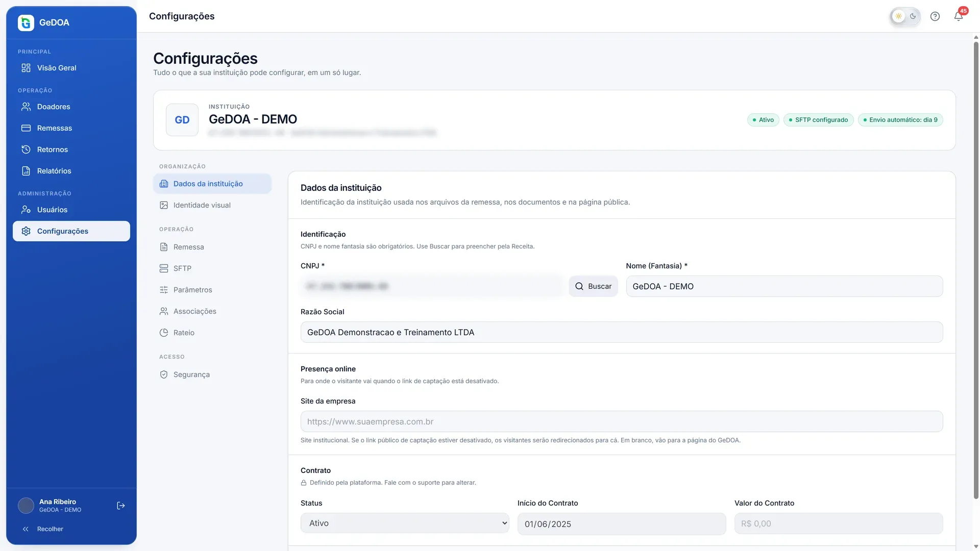Switch to dark mode moon toggle

coord(913,16)
